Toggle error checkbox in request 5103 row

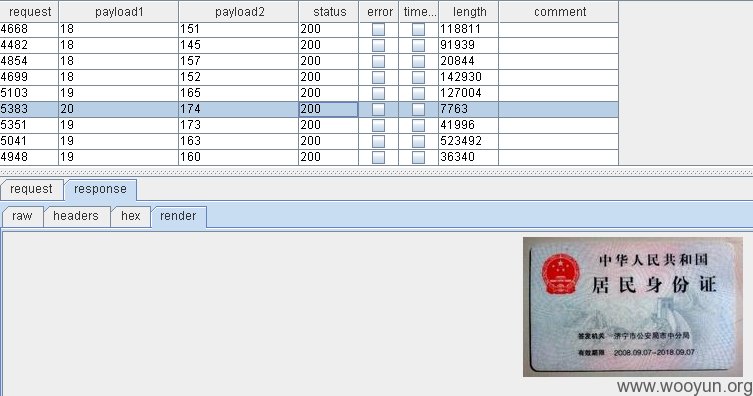pyautogui.click(x=378, y=93)
